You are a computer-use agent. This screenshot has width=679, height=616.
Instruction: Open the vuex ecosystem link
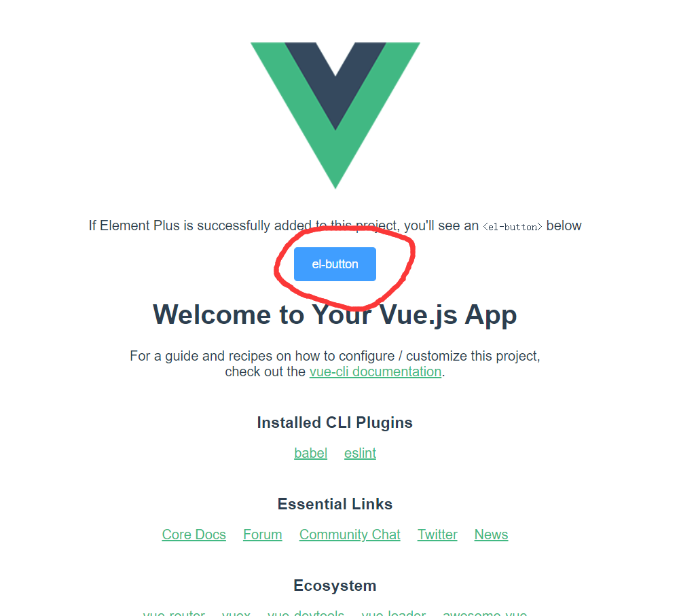236,613
